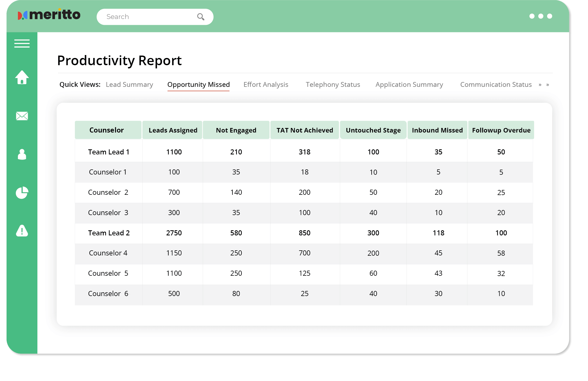
Task: Switch to Lead Summary view
Action: point(129,85)
